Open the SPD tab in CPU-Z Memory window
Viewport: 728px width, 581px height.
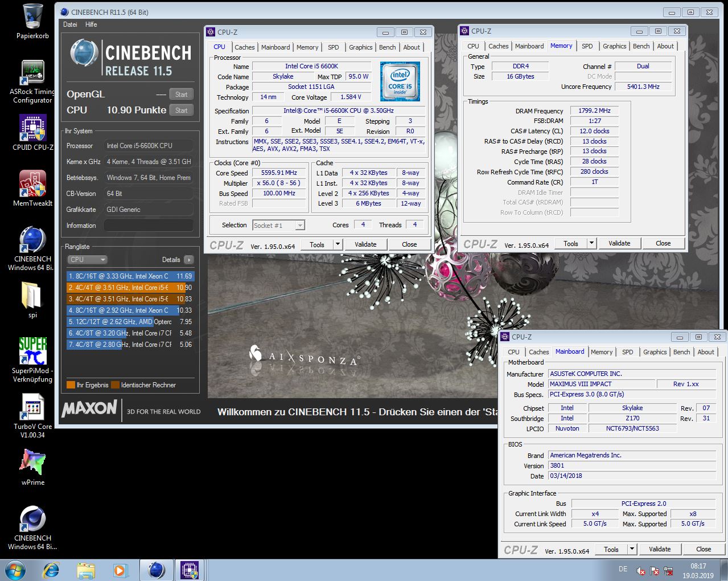[587, 46]
